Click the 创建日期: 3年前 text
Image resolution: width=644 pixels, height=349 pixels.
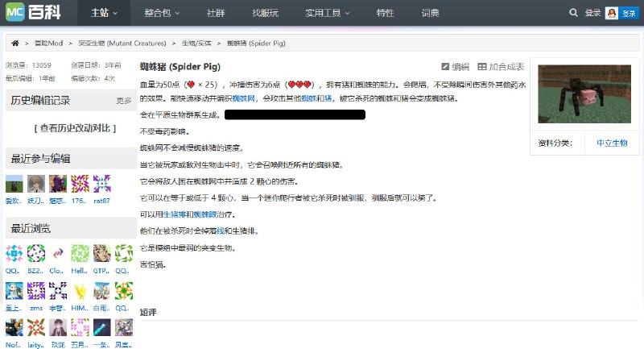96,65
